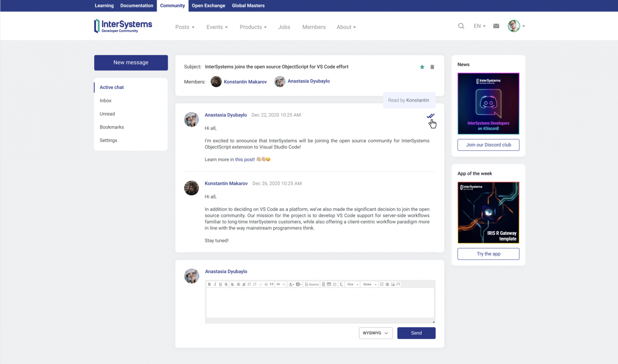Open the text color picker
The width and height of the screenshot is (618, 364).
291,284
